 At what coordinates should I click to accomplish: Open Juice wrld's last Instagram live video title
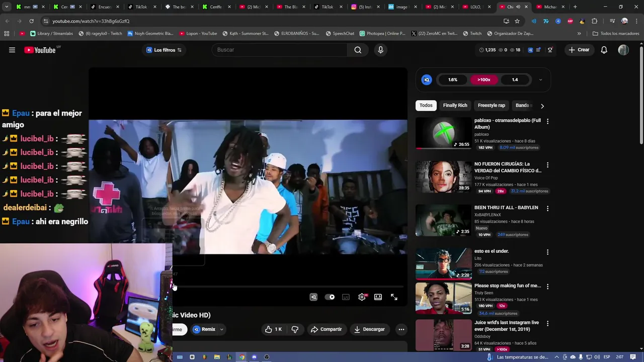pos(507,326)
